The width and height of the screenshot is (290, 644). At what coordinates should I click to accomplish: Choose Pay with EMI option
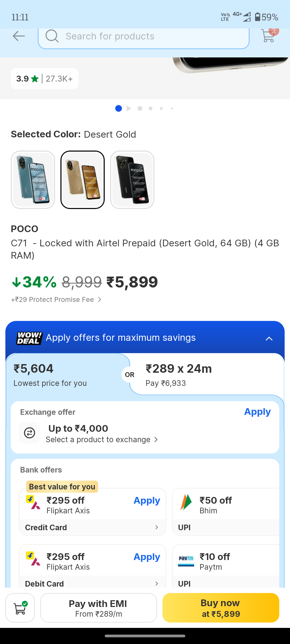(99, 608)
